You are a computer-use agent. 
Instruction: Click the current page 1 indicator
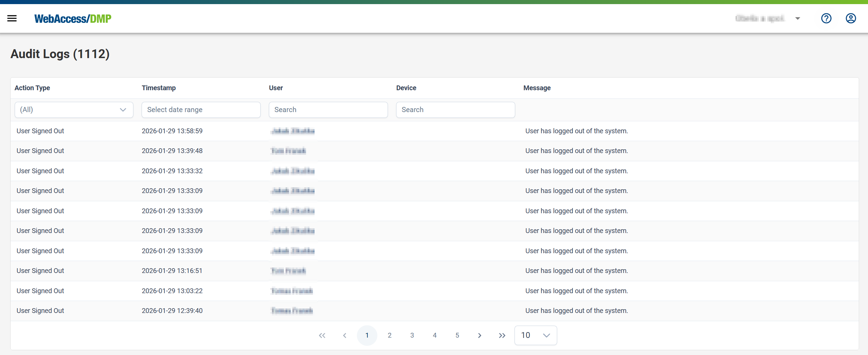pos(367,335)
